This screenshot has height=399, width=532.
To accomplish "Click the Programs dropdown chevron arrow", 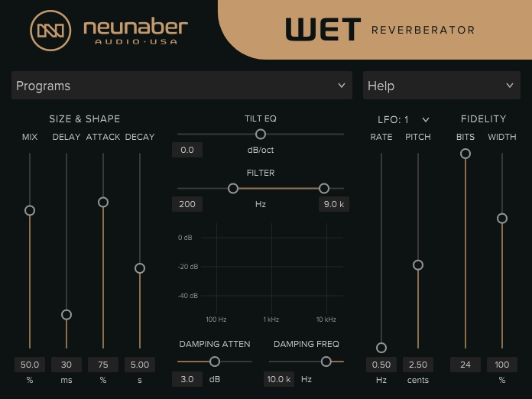I will click(342, 86).
